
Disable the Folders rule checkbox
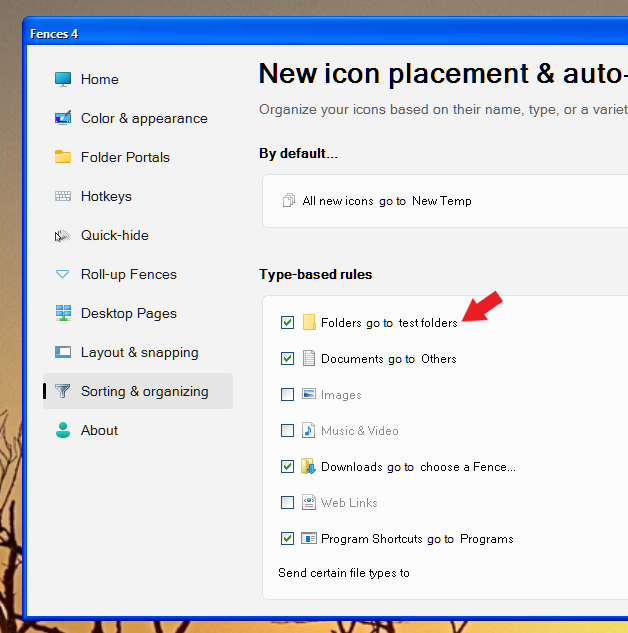click(287, 323)
